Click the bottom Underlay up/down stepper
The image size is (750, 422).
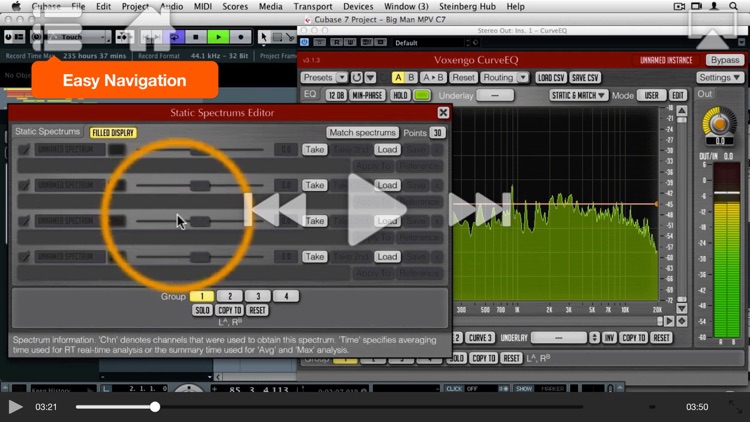coord(594,338)
